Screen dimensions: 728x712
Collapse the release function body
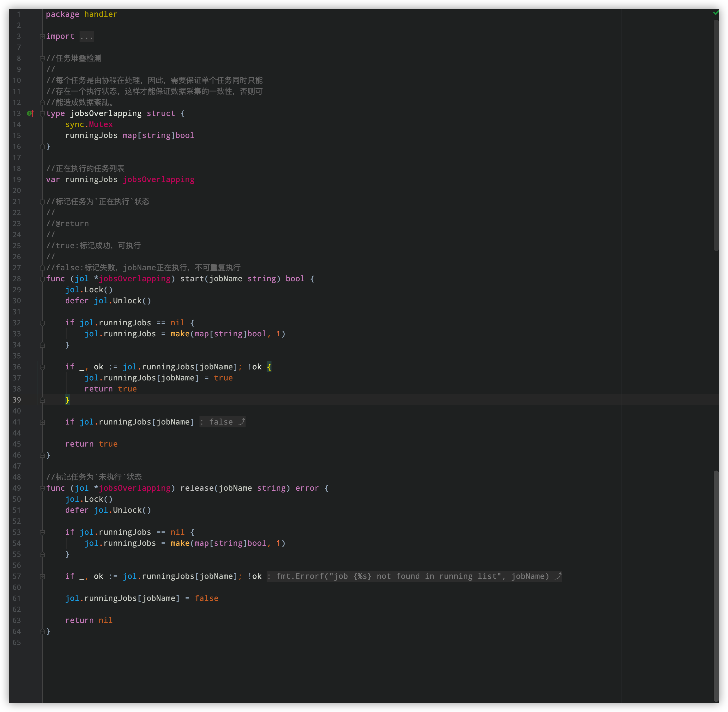point(42,488)
